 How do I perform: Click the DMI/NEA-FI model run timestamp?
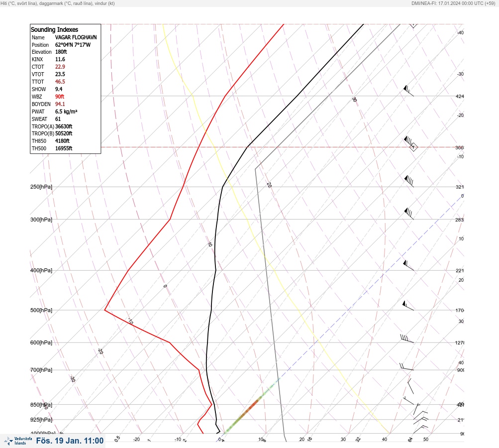[x=453, y=3]
